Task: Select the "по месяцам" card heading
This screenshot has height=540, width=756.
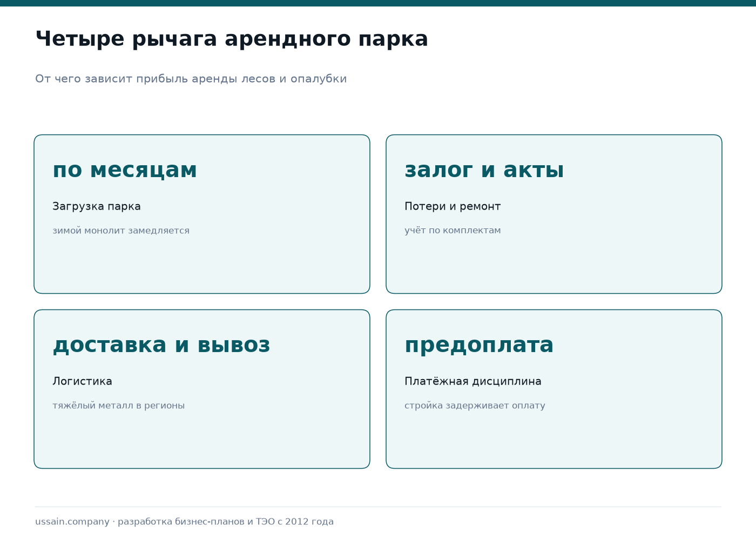Action: pyautogui.click(x=125, y=170)
